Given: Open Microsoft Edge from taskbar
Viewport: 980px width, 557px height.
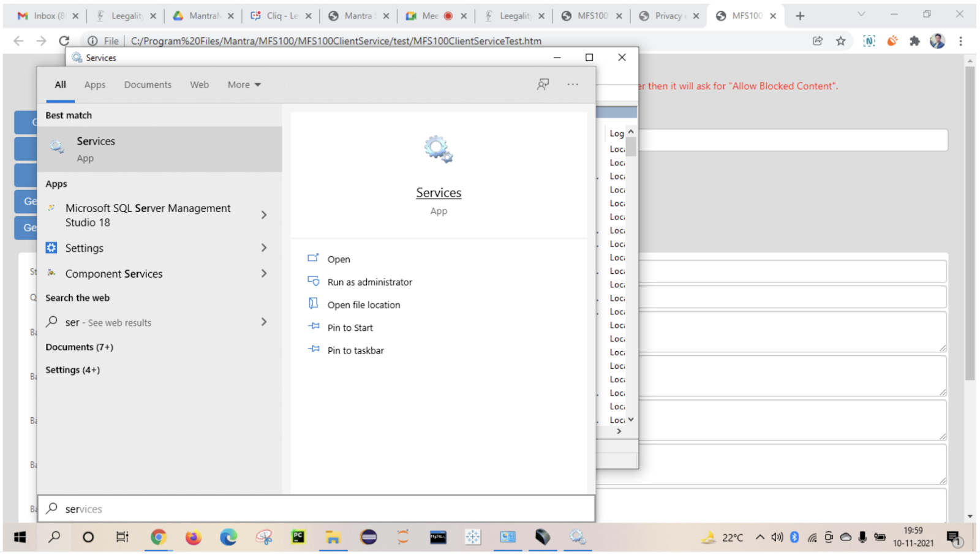Looking at the screenshot, I should click(228, 537).
